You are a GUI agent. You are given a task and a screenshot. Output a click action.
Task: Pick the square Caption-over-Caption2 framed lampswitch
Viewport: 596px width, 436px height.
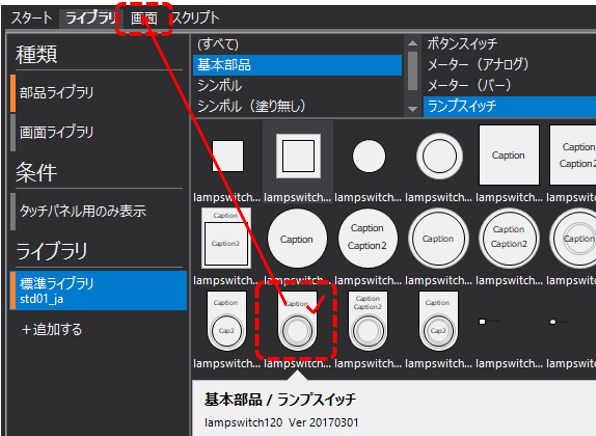(226, 238)
